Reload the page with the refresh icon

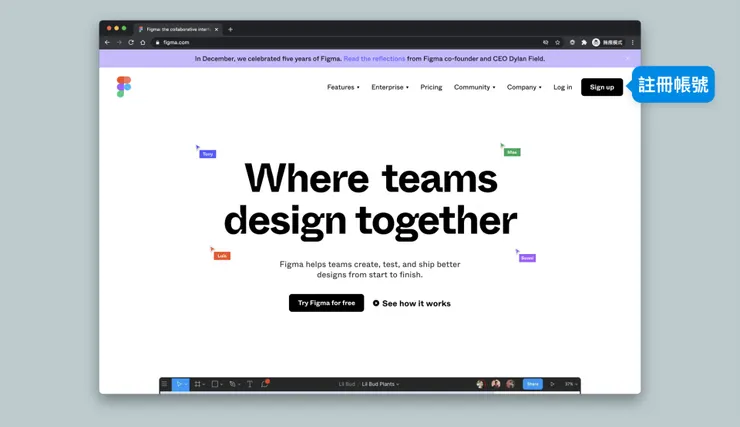tap(131, 42)
